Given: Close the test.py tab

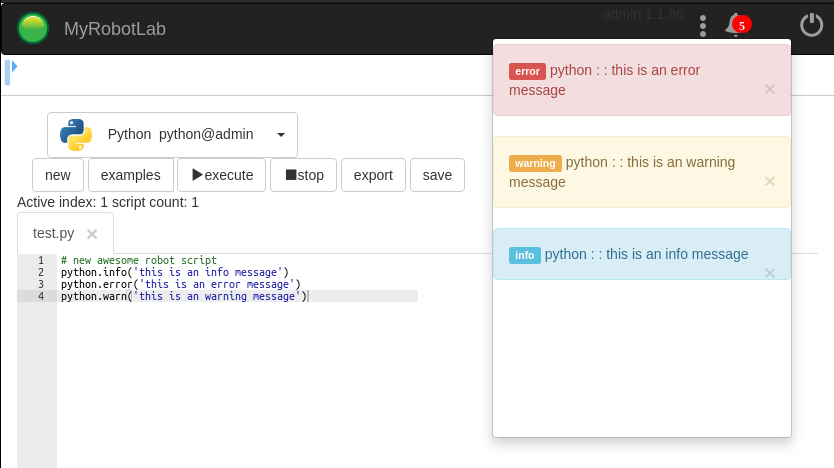Looking at the screenshot, I should click(x=92, y=234).
